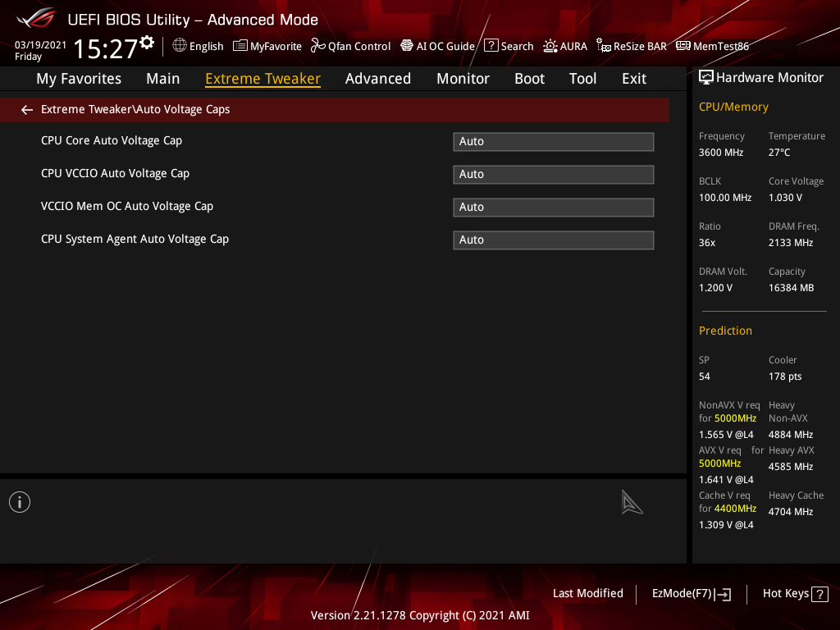The width and height of the screenshot is (840, 630).
Task: Open the Exit tab
Action: click(634, 79)
